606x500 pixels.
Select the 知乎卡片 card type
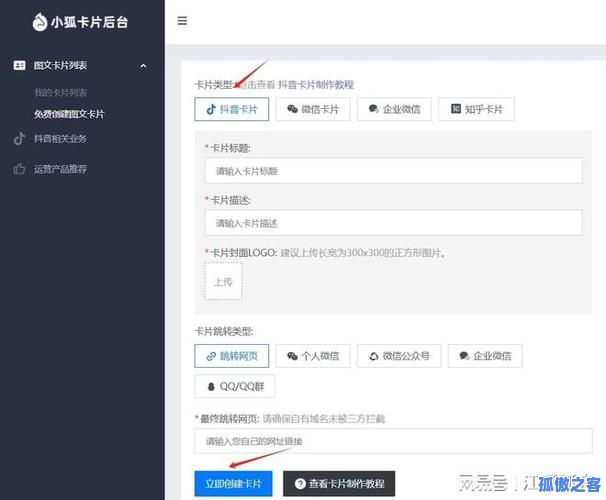click(476, 109)
